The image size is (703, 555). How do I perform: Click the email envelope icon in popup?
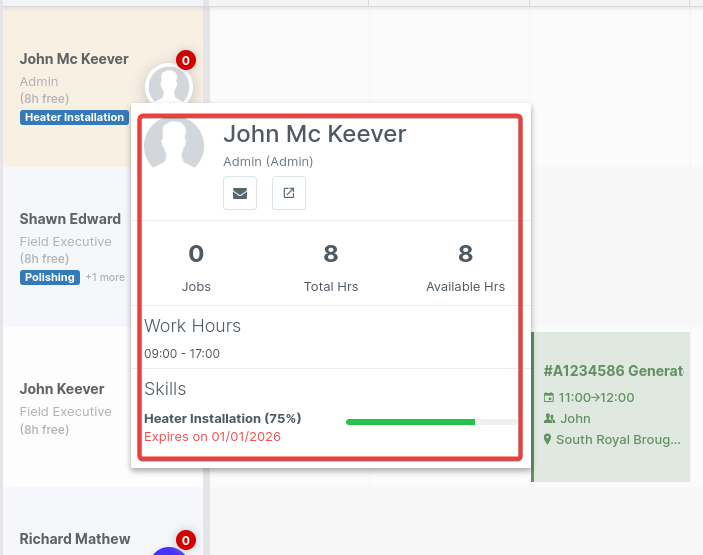(240, 193)
